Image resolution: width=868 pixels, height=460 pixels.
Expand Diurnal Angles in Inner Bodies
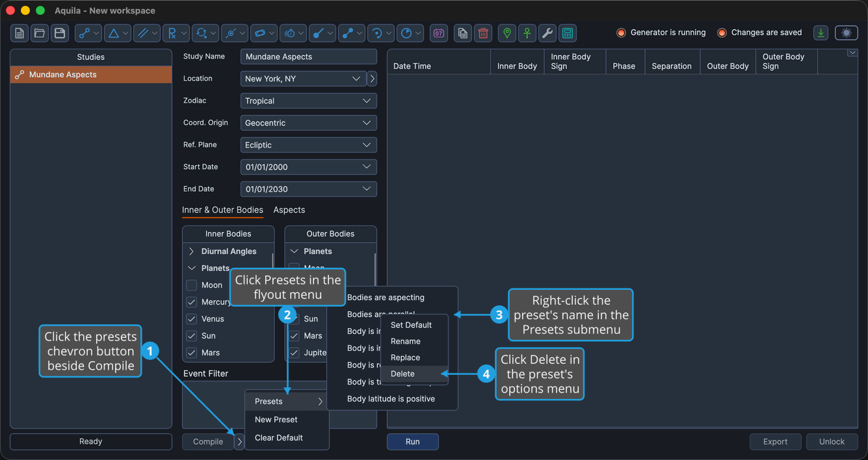(191, 251)
